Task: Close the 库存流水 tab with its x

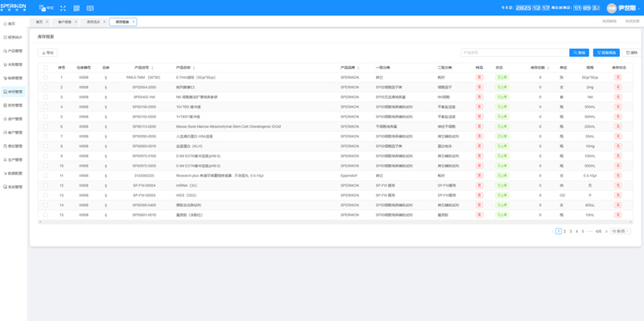Action: [105, 22]
